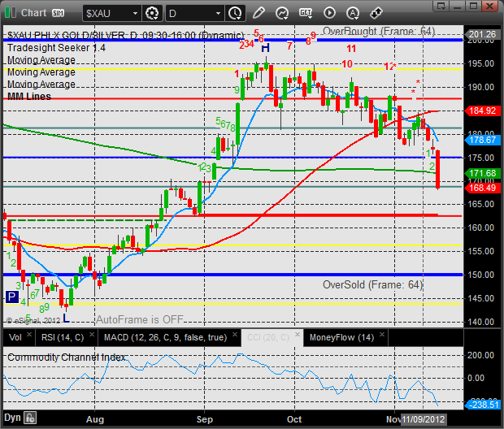This screenshot has width=504, height=429.
Task: Click the link windows icon
Action: [376, 13]
